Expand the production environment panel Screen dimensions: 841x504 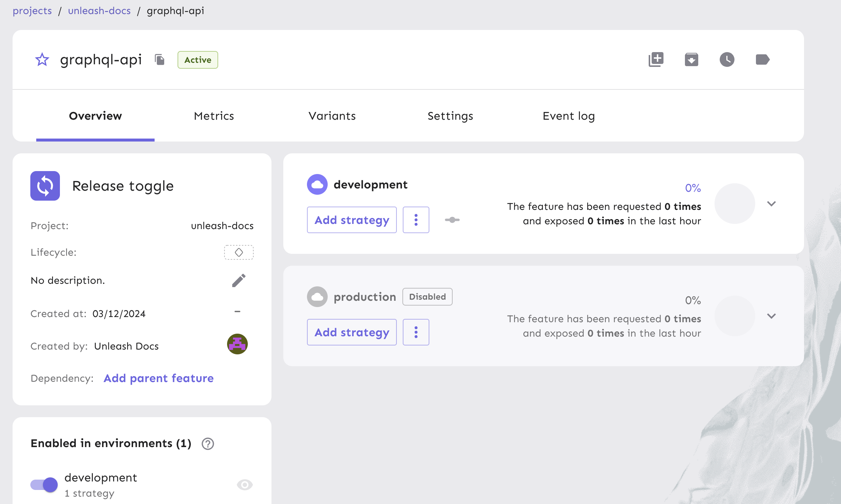(x=771, y=316)
